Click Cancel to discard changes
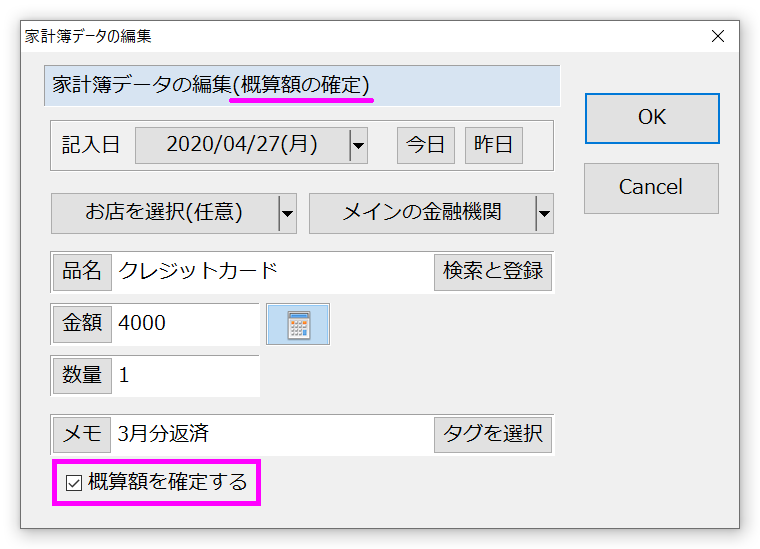The width and height of the screenshot is (760, 549). pyautogui.click(x=651, y=187)
